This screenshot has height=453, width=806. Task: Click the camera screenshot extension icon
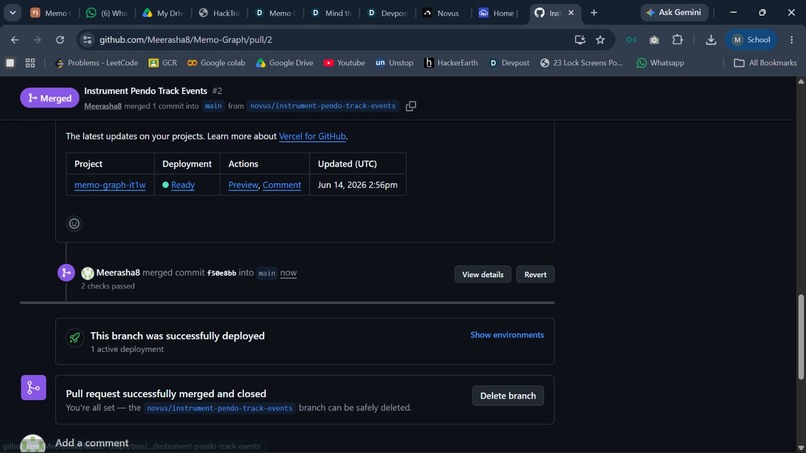tap(654, 40)
